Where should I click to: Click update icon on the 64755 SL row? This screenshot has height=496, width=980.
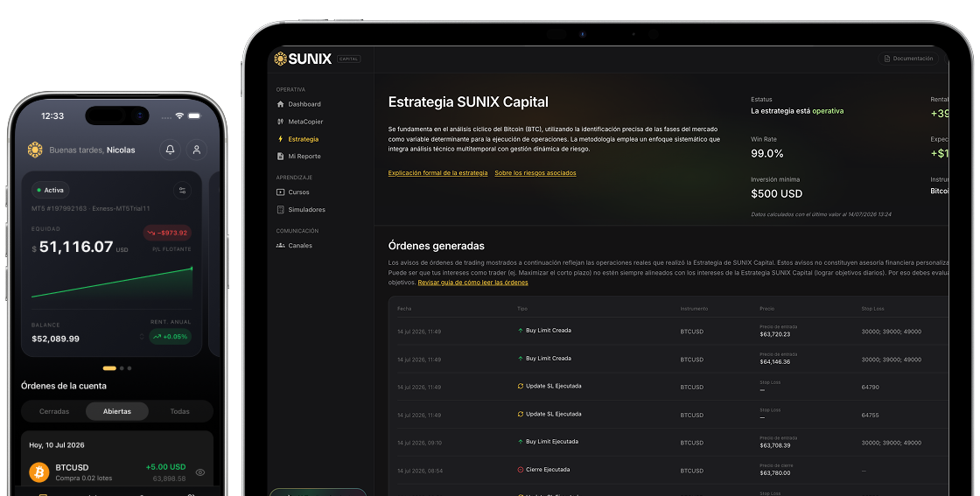tap(520, 414)
